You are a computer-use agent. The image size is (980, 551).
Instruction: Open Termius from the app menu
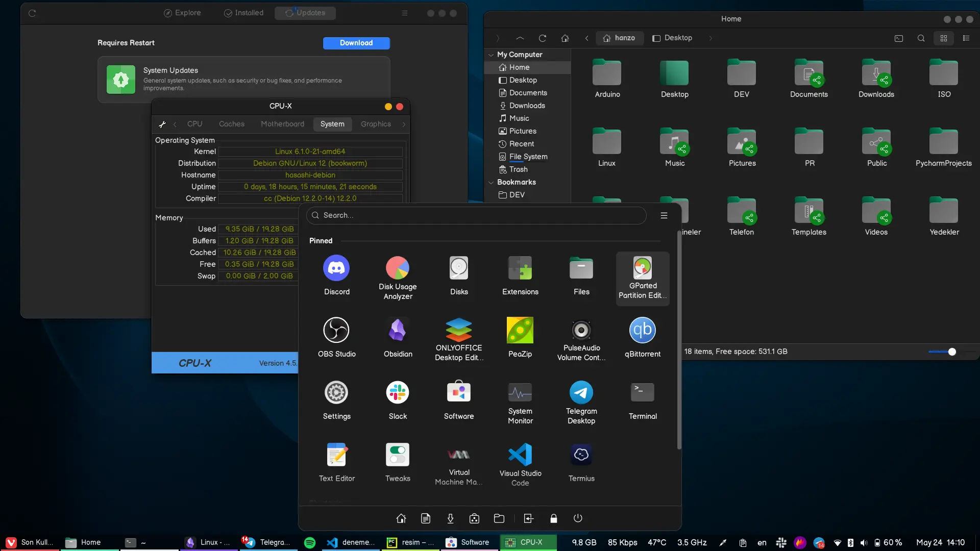(581, 462)
